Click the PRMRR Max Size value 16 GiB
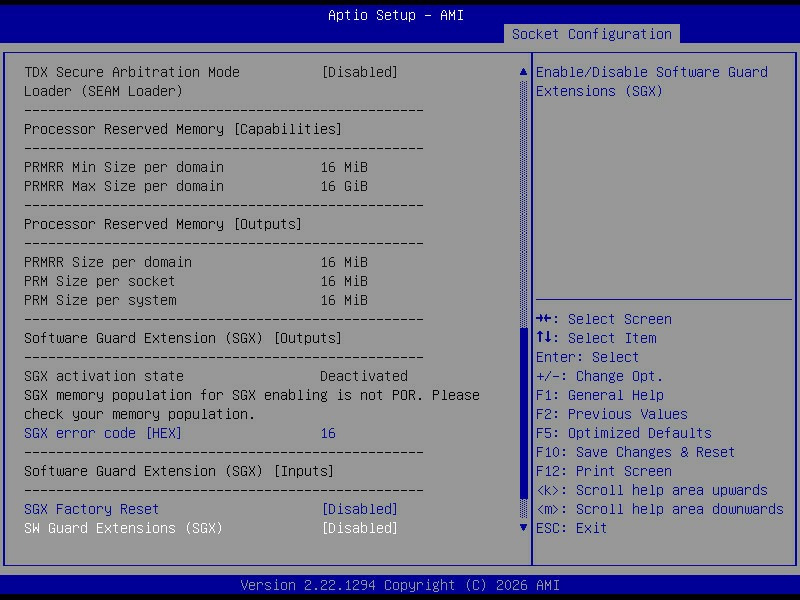The height and width of the screenshot is (600, 800). point(344,186)
